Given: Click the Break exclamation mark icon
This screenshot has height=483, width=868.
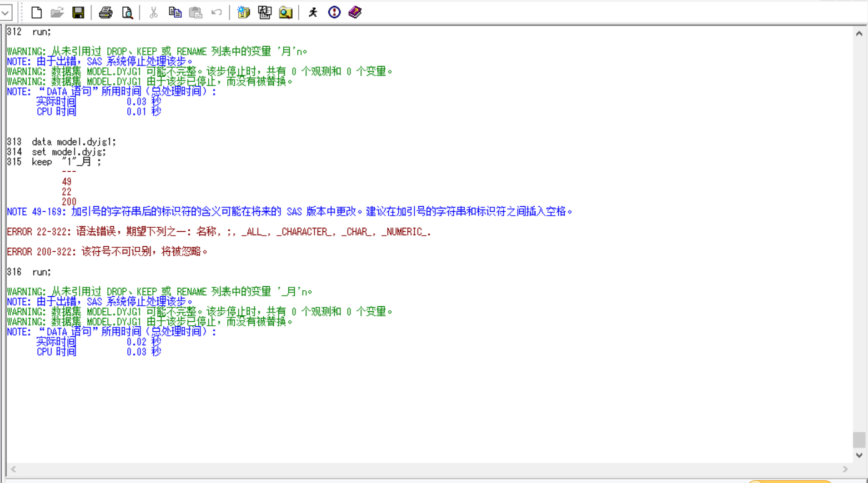Looking at the screenshot, I should [x=334, y=12].
